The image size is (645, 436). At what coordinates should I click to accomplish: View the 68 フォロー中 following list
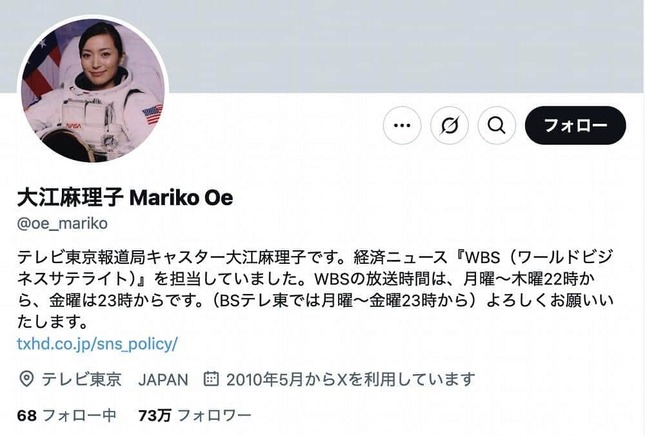click(67, 415)
